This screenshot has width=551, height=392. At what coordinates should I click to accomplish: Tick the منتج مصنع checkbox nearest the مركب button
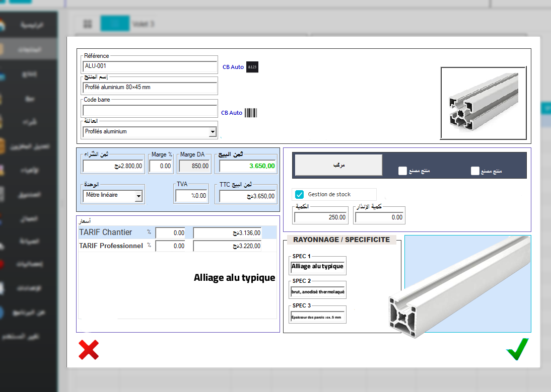point(402,171)
